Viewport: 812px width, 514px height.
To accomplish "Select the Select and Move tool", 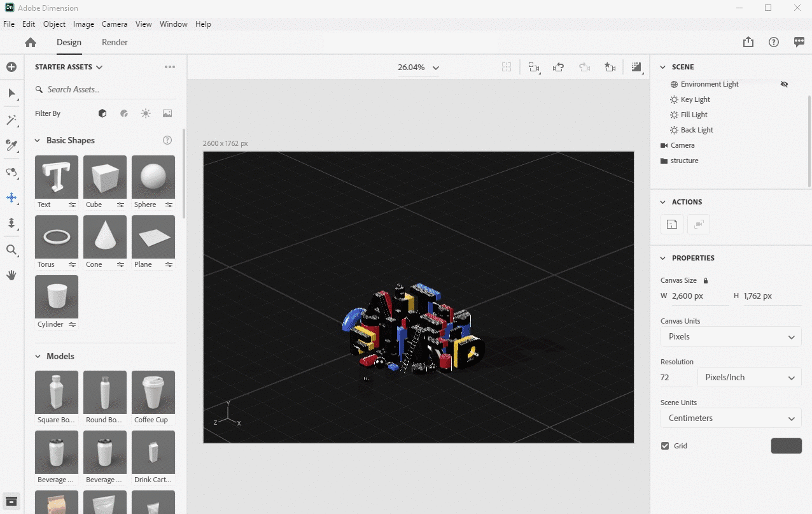I will point(11,94).
